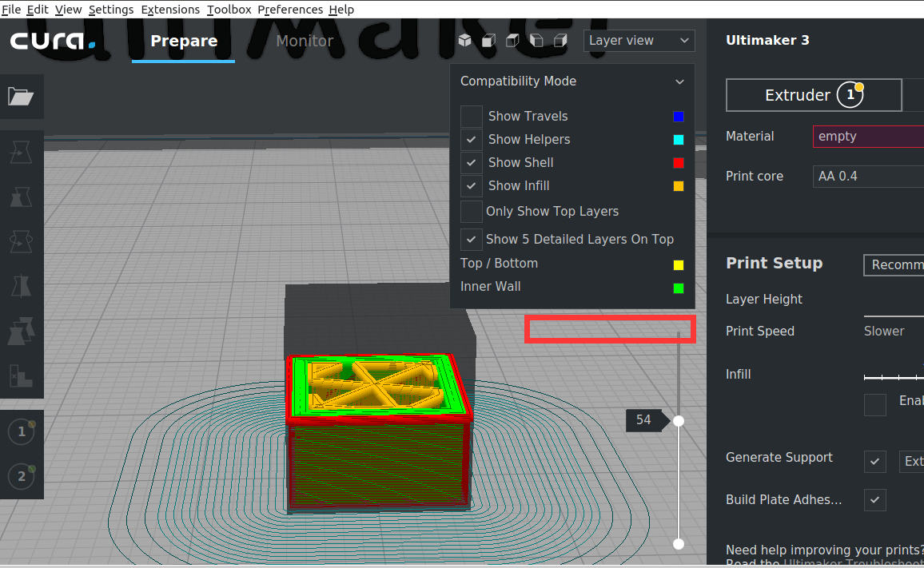Select the Rotate tool
The image size is (924, 568).
tap(22, 241)
